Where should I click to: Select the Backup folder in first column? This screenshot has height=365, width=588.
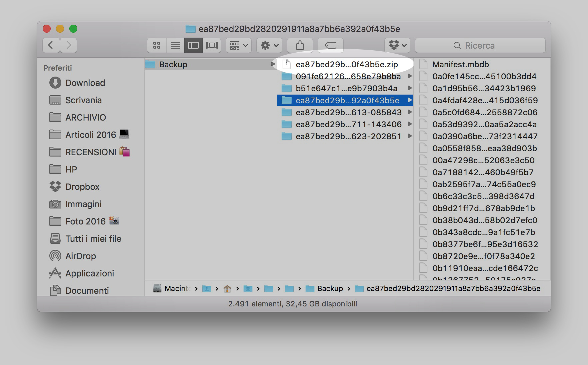click(211, 64)
